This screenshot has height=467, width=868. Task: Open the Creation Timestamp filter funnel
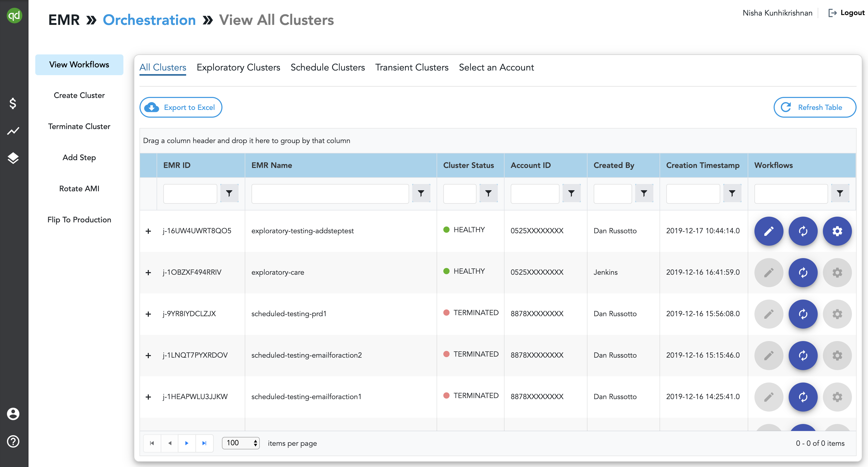[x=732, y=193]
